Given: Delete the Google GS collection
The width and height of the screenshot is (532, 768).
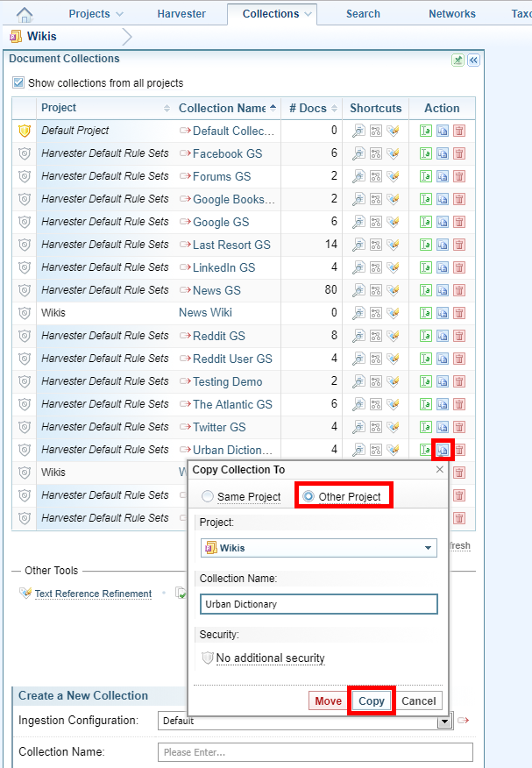Looking at the screenshot, I should tap(459, 222).
